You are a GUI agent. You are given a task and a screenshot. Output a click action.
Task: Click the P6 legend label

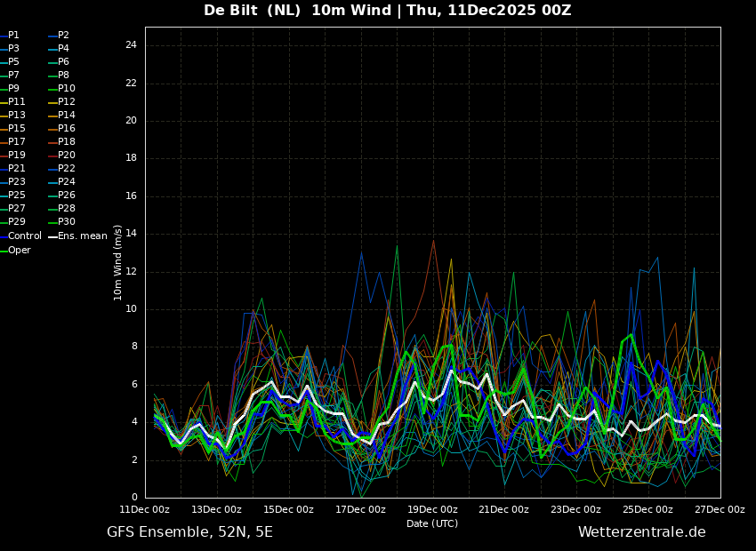coord(60,61)
